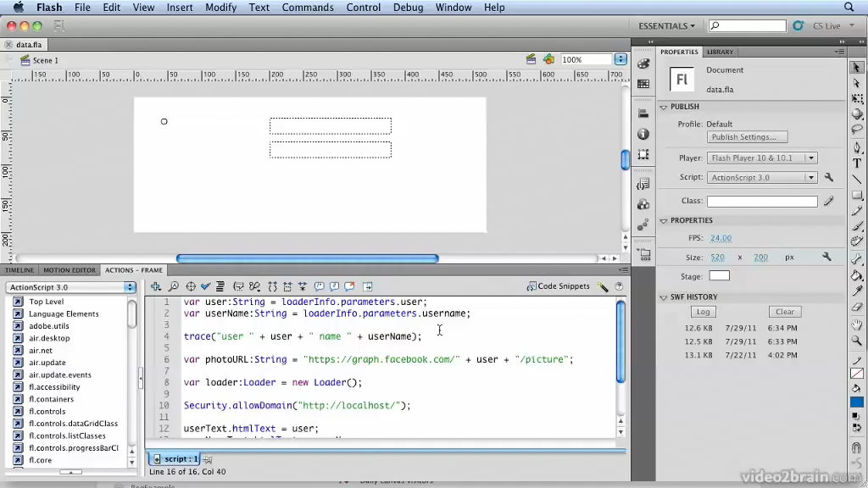Collapse the PUBLISH section
This screenshot has width=868, height=488.
(664, 107)
